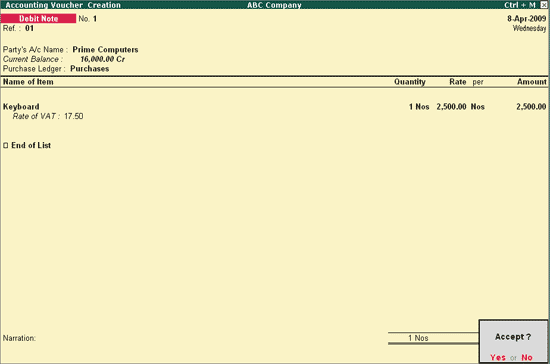Click the voucher number field
Viewport: 550px width, 364px height.
click(x=95, y=19)
